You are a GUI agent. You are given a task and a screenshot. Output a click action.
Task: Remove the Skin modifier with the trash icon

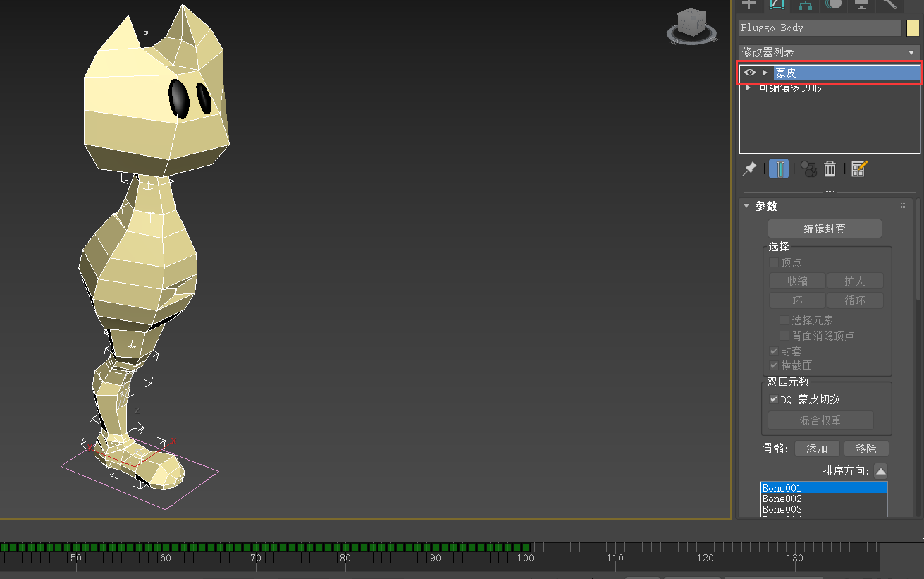(830, 169)
